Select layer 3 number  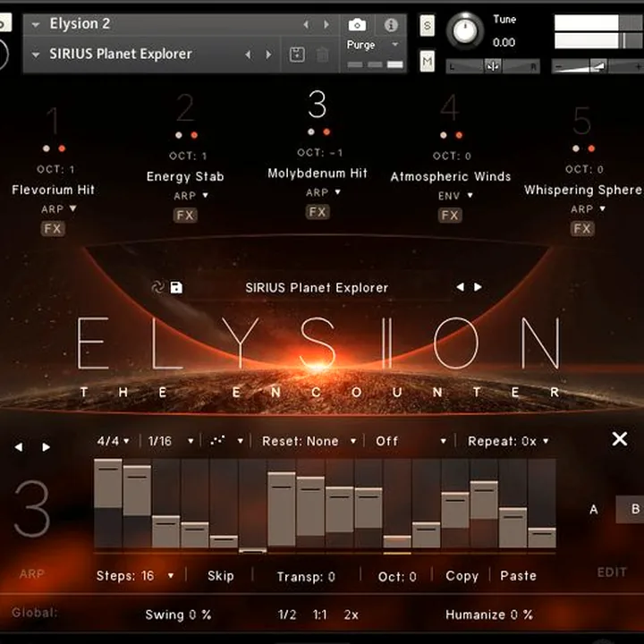point(317,105)
